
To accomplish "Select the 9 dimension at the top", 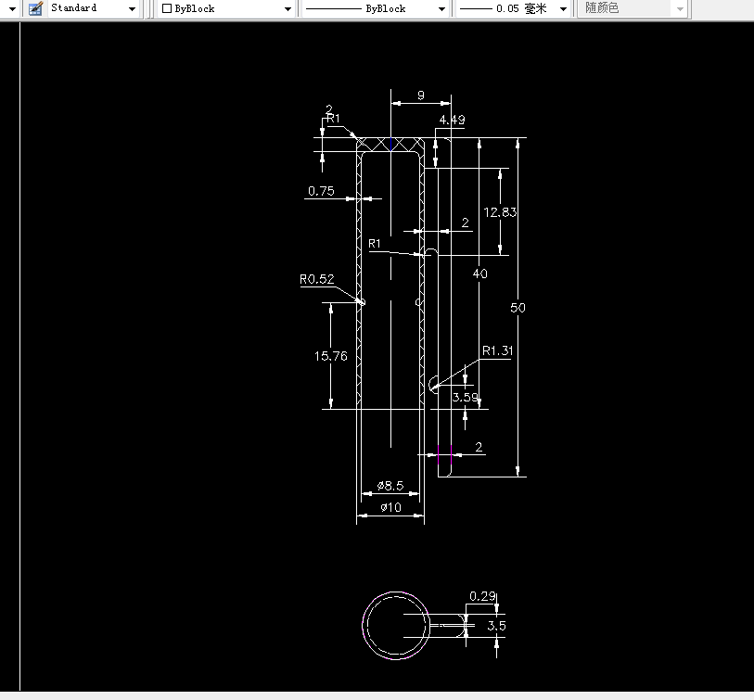I will pyautogui.click(x=422, y=95).
